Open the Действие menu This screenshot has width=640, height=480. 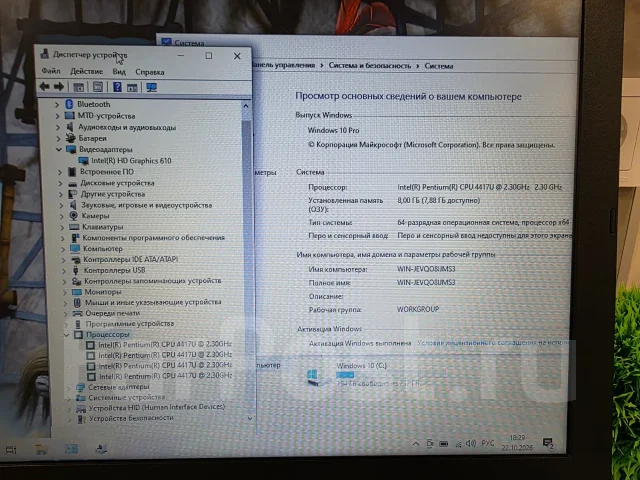[x=87, y=71]
